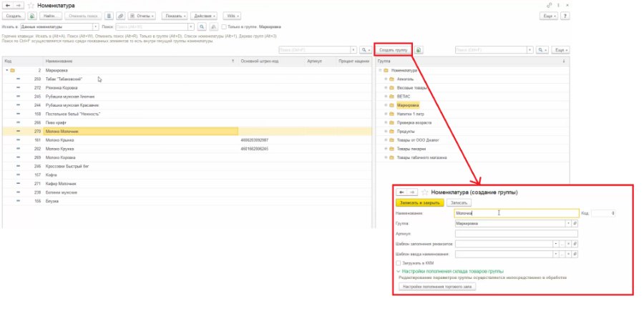Go back with the Номенклатура back arrow

pyautogui.click(x=8, y=6)
